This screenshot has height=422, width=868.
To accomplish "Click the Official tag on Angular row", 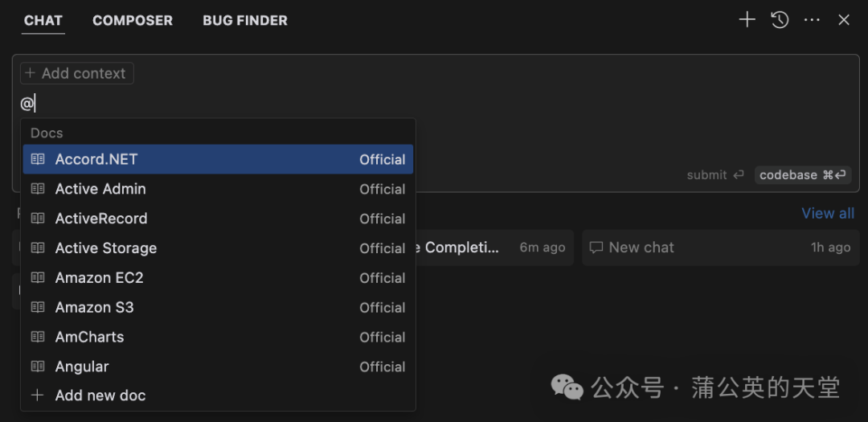I will (x=383, y=367).
